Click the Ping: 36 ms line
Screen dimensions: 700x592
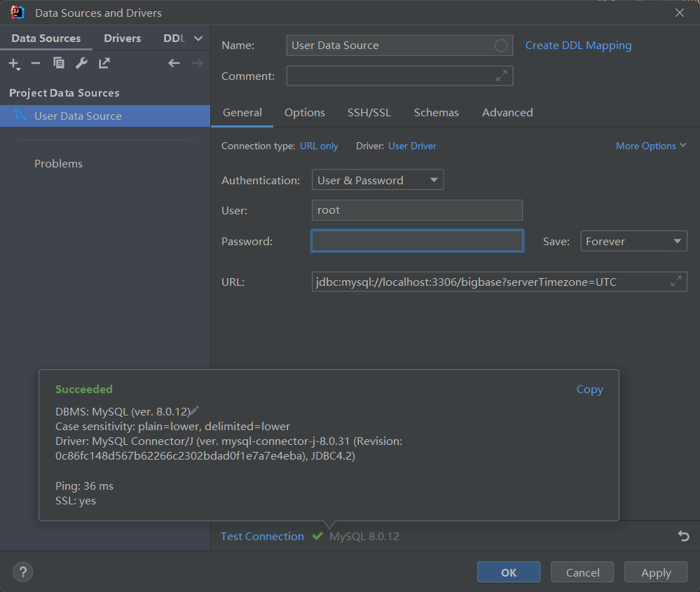pyautogui.click(x=84, y=486)
